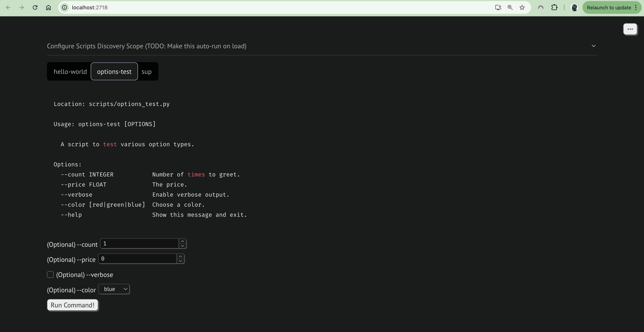Enable the --verbose checkbox
The width and height of the screenshot is (644, 332).
pos(50,275)
